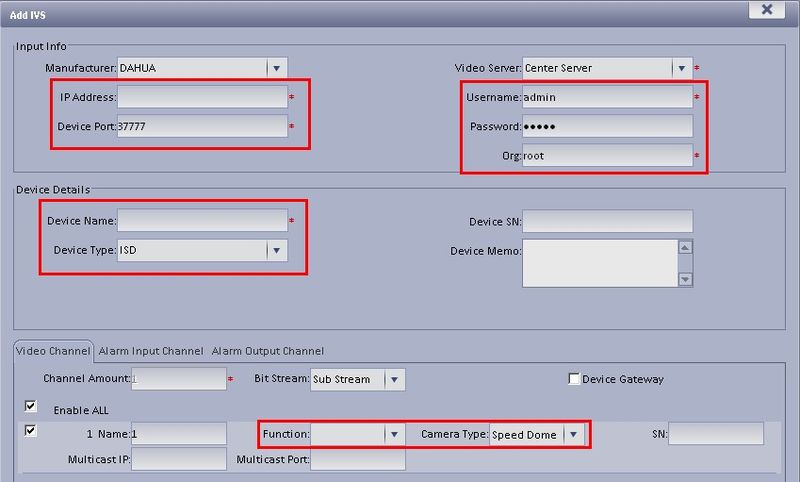Click the Device Memo scrollbar up arrow
The width and height of the screenshot is (800, 482).
coord(685,247)
